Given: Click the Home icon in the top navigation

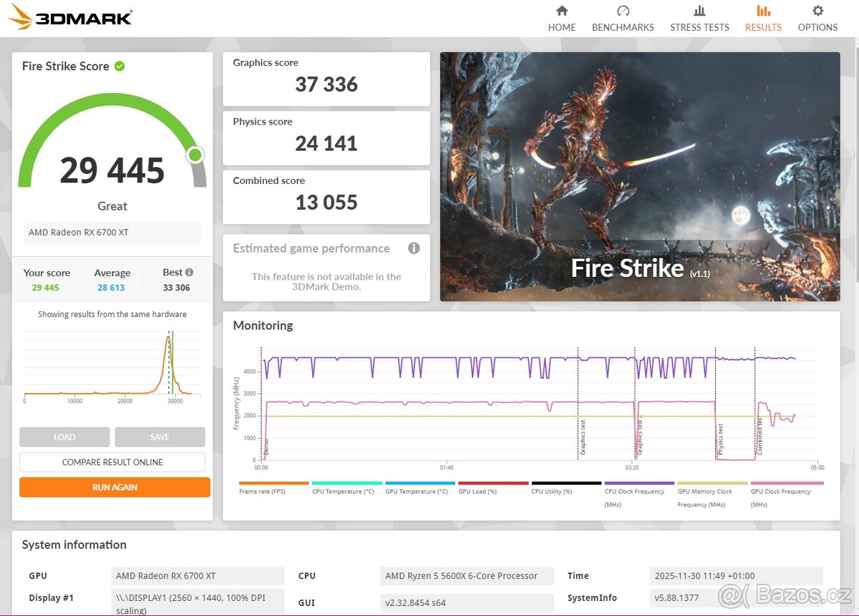Looking at the screenshot, I should pyautogui.click(x=562, y=11).
